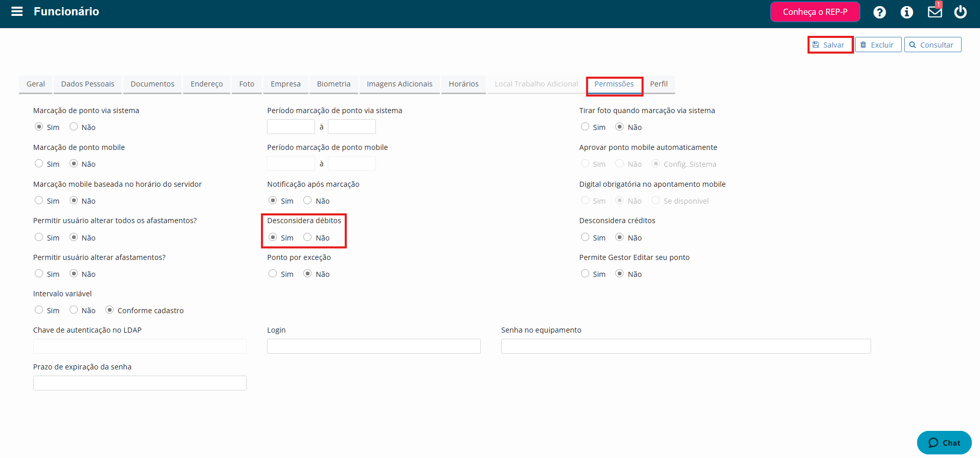Select Sim for Desconsidera débitos
This screenshot has width=980, height=458.
click(273, 237)
